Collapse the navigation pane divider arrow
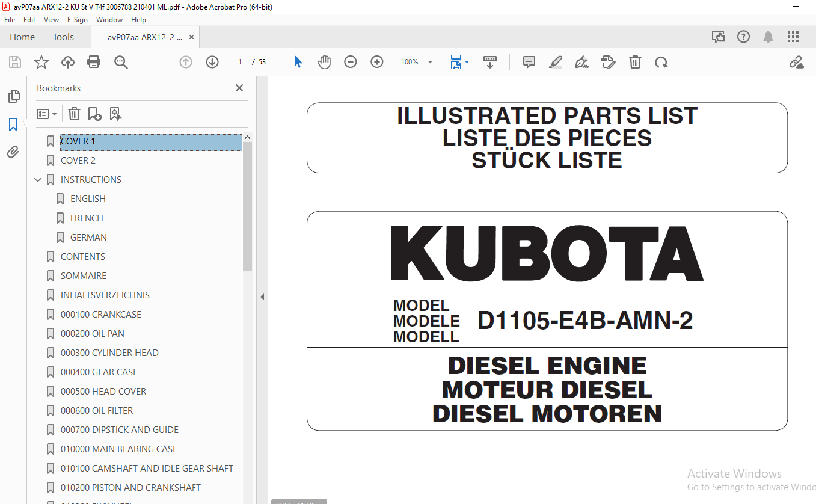This screenshot has height=504, width=816. (262, 297)
